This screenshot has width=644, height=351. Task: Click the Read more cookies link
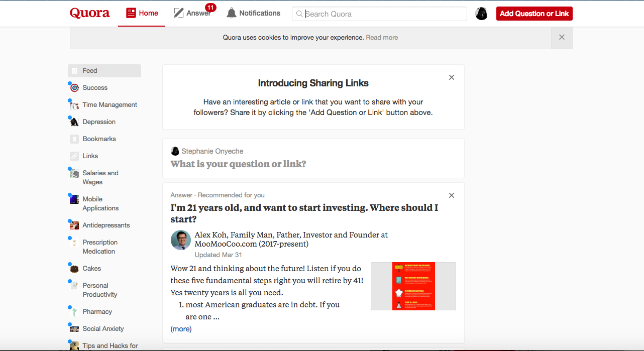(x=382, y=38)
